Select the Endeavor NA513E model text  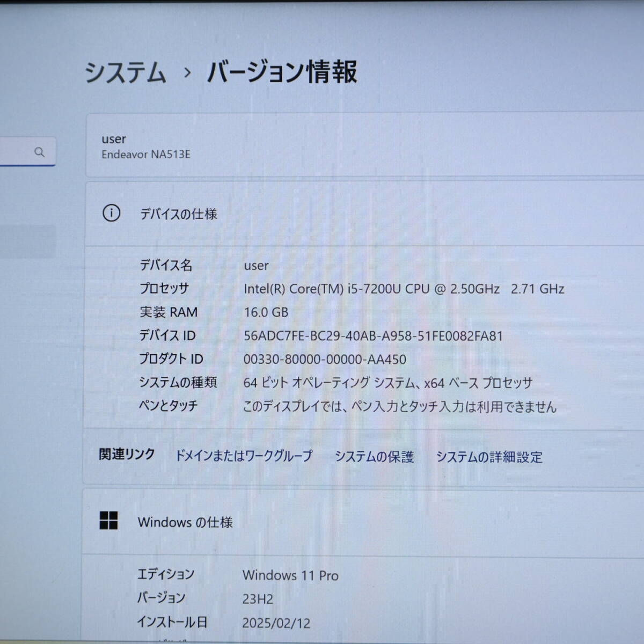click(x=146, y=155)
